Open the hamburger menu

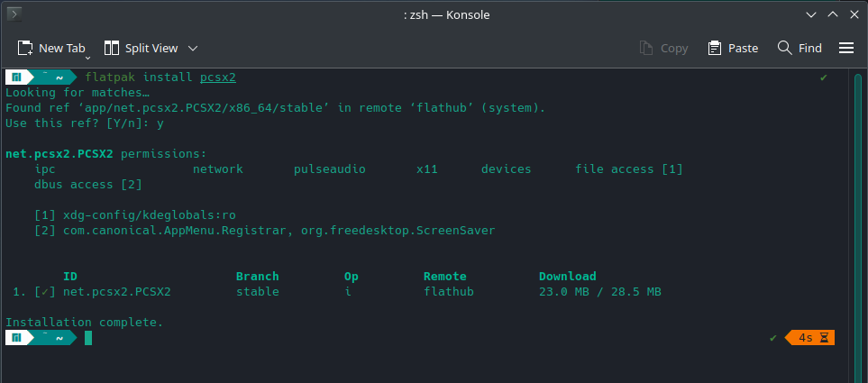[846, 48]
